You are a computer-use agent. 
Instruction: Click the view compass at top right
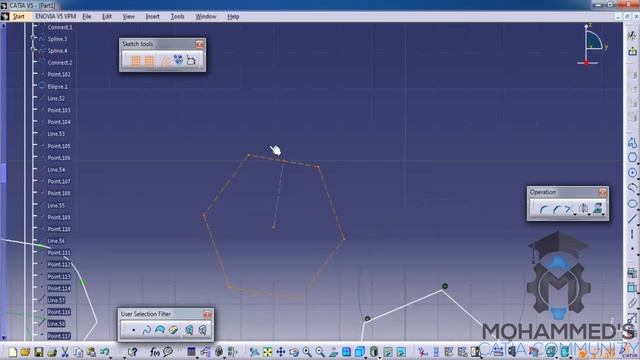592,44
